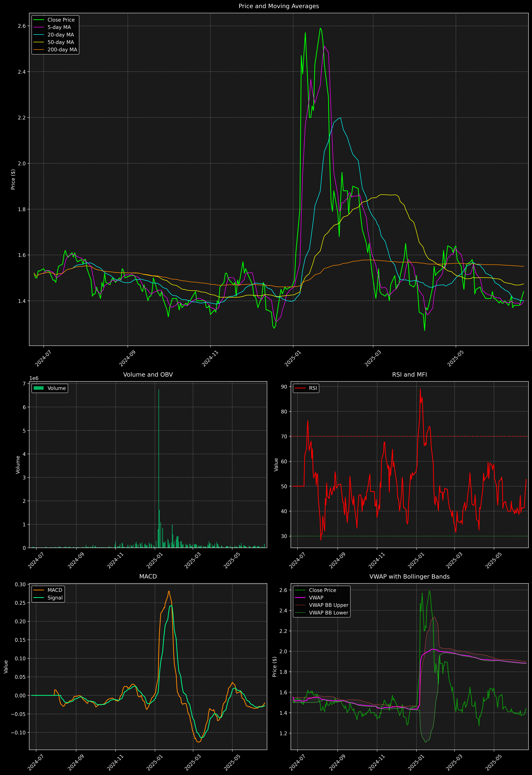
Task: Click the 2025-05 date tick under MACD chart
Action: [232, 763]
